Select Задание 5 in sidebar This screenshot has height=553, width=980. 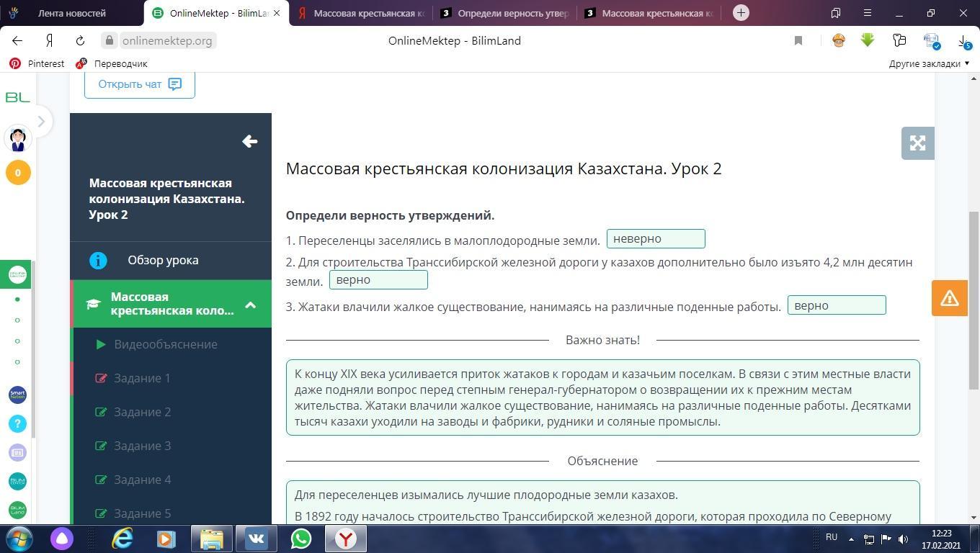tap(172, 513)
